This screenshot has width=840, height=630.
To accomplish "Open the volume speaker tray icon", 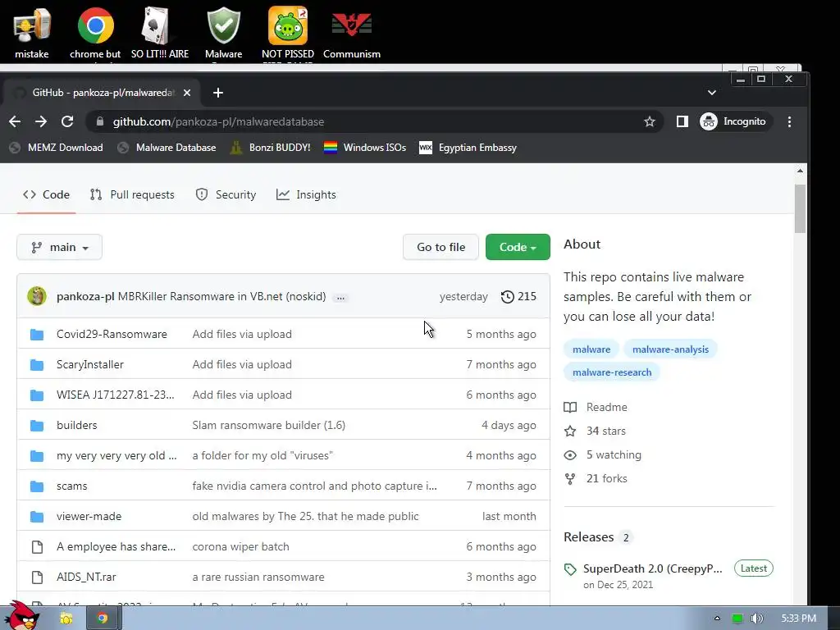I will pos(756,619).
